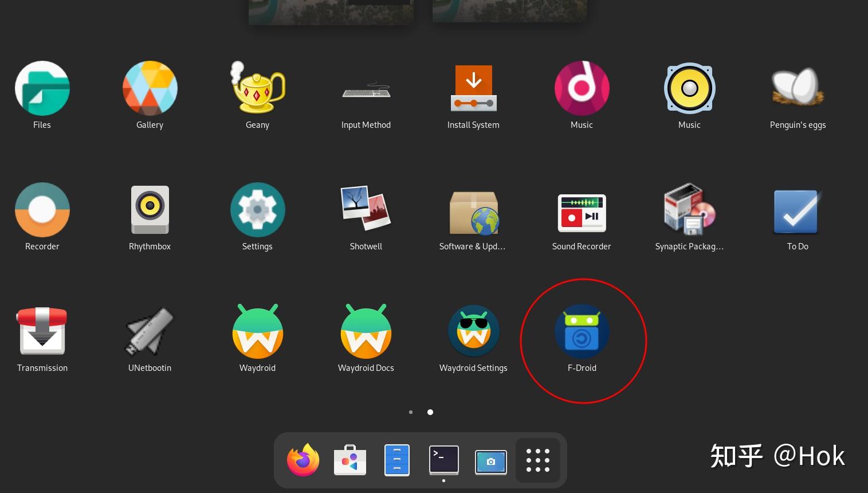
Task: Open the Waydroid Docs app
Action: point(366,331)
